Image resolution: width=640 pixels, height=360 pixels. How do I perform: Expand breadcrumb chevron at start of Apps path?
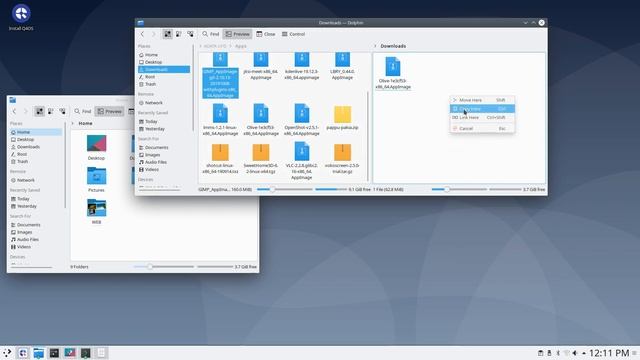pos(200,46)
